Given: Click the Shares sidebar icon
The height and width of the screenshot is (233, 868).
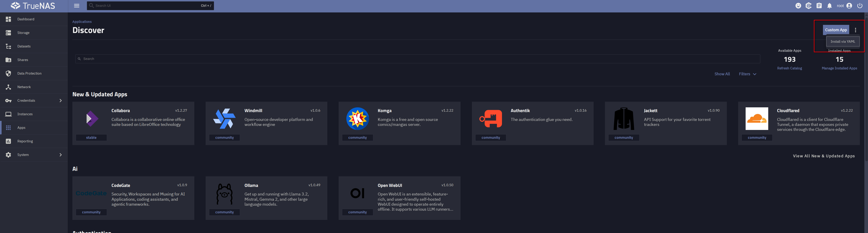Looking at the screenshot, I should tap(8, 60).
